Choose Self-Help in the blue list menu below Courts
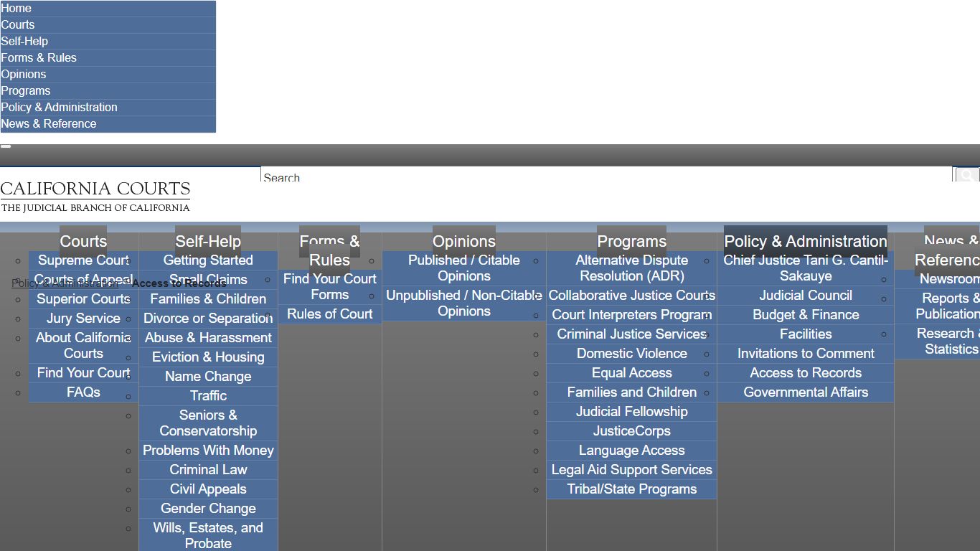980x551 pixels. 108,42
